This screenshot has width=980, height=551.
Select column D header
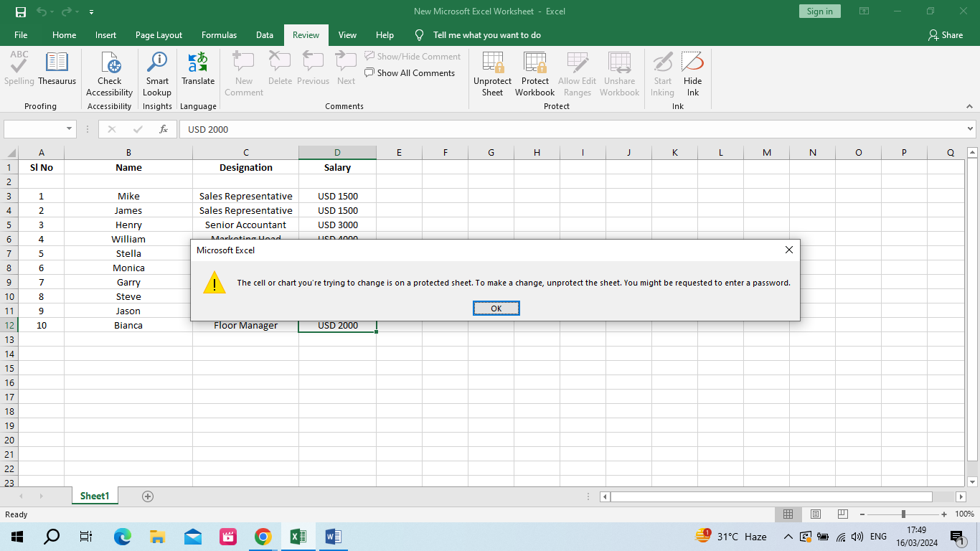(x=337, y=153)
